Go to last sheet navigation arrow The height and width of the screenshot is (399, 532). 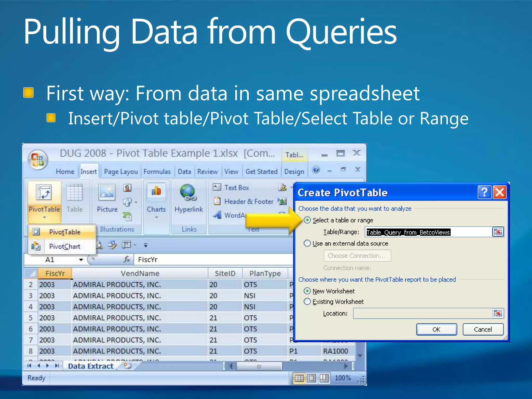pos(57,366)
